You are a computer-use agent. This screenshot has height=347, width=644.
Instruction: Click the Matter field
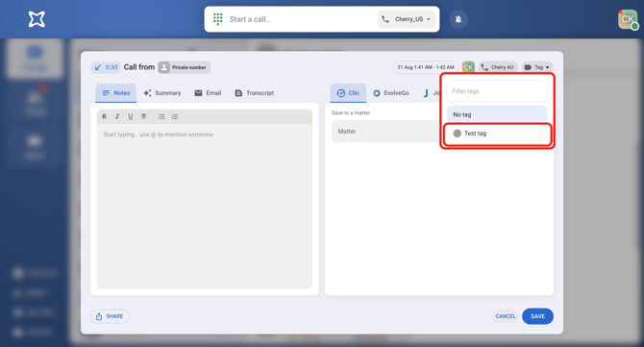386,132
